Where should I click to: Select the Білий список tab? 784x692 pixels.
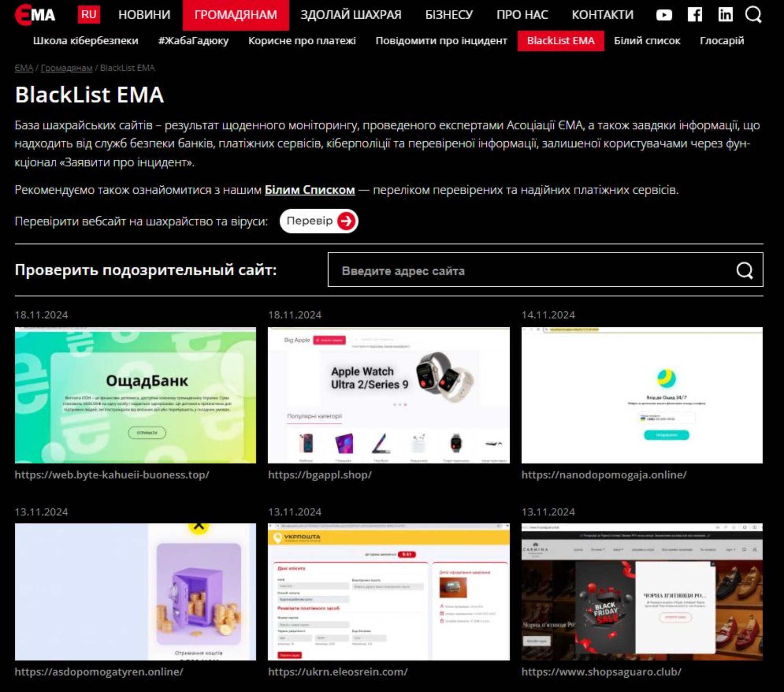pyautogui.click(x=647, y=41)
